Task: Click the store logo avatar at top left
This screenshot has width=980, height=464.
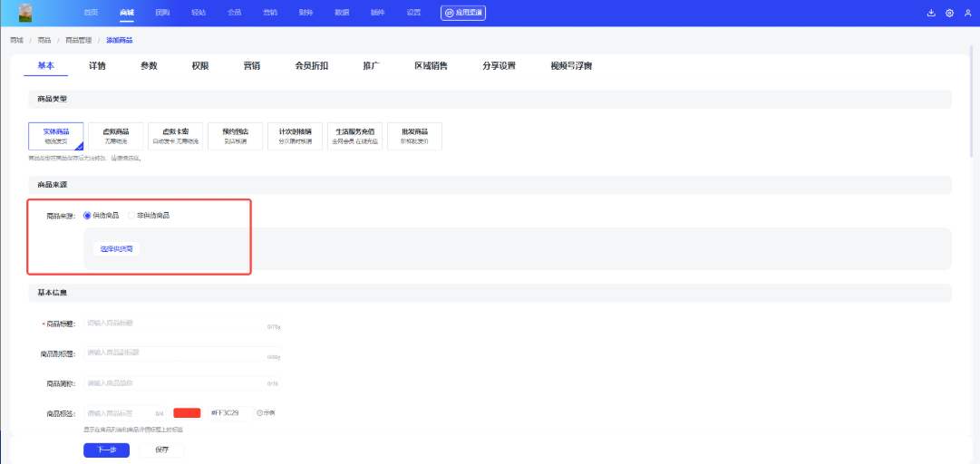Action: tap(25, 13)
